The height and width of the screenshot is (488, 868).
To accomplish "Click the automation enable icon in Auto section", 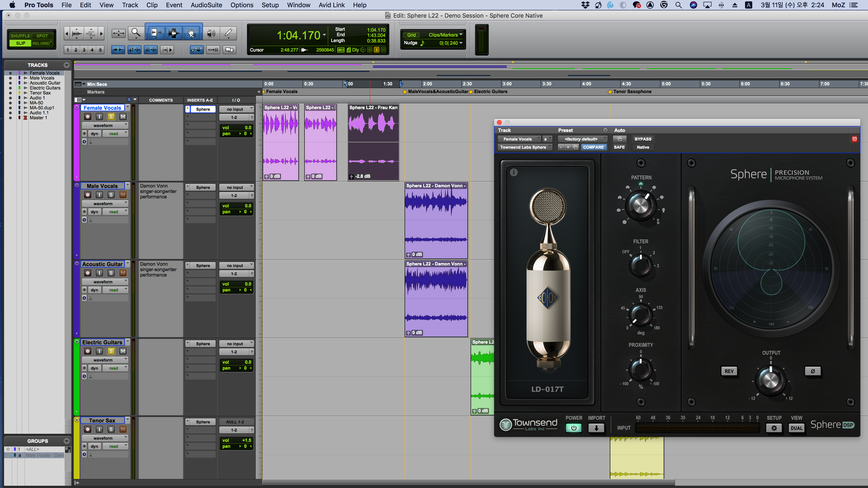I will [620, 139].
